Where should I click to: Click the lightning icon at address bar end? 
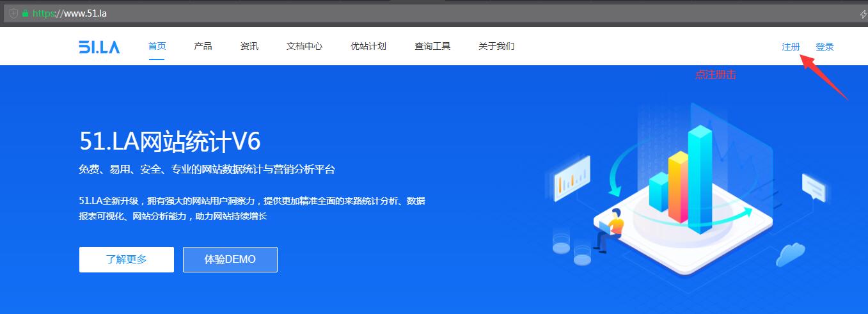coord(863,14)
